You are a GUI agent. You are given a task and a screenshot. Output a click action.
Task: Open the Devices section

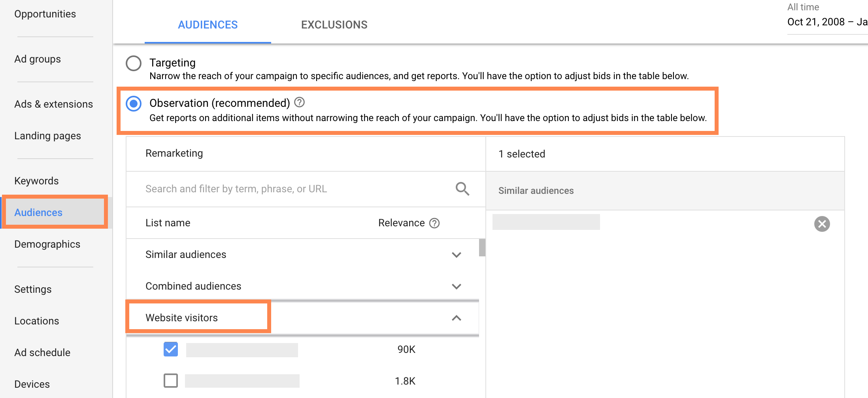click(x=32, y=383)
